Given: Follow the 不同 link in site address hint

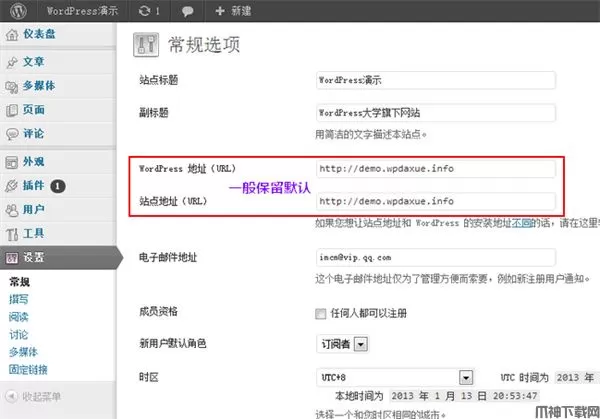Looking at the screenshot, I should tap(522, 223).
